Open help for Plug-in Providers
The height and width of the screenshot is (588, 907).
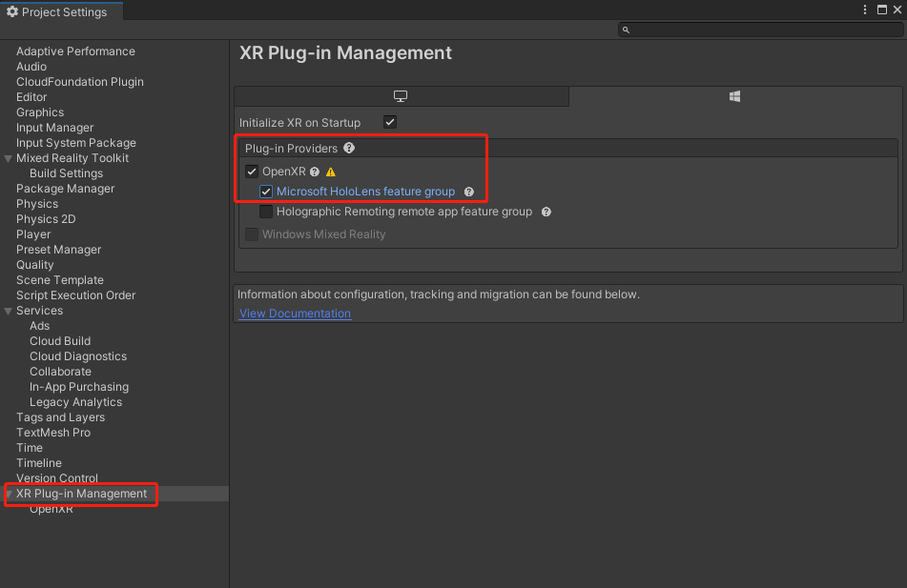(349, 148)
